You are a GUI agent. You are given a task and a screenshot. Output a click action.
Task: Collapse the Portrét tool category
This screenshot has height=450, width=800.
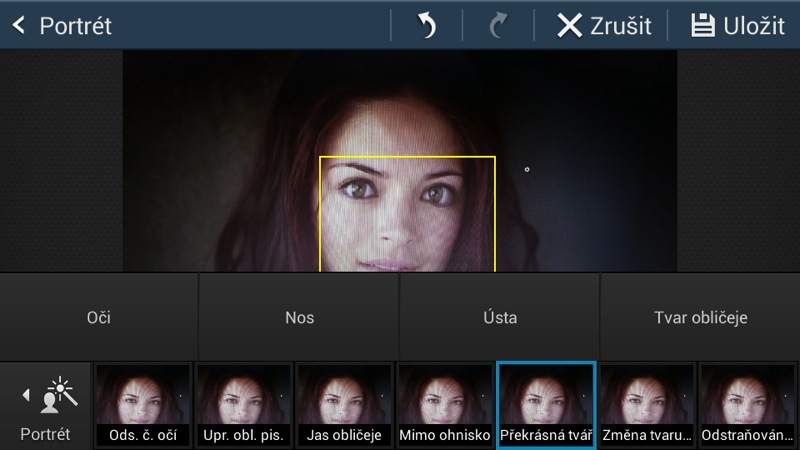click(x=45, y=407)
